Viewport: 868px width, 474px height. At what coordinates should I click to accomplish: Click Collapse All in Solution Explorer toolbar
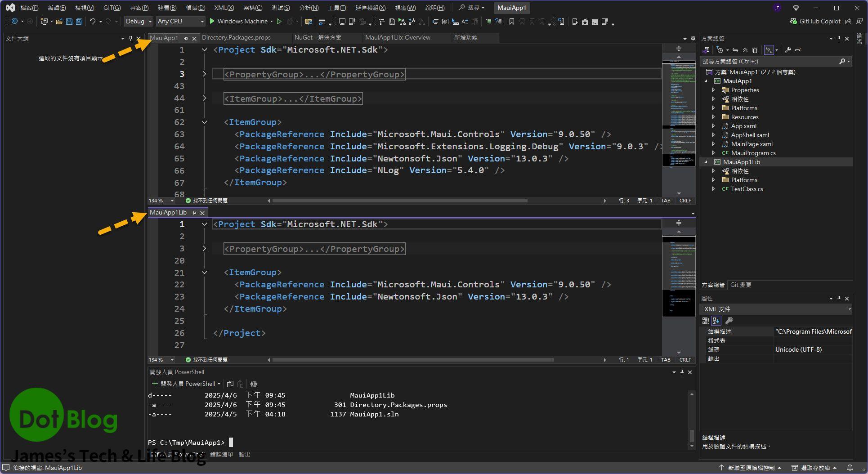click(x=745, y=50)
